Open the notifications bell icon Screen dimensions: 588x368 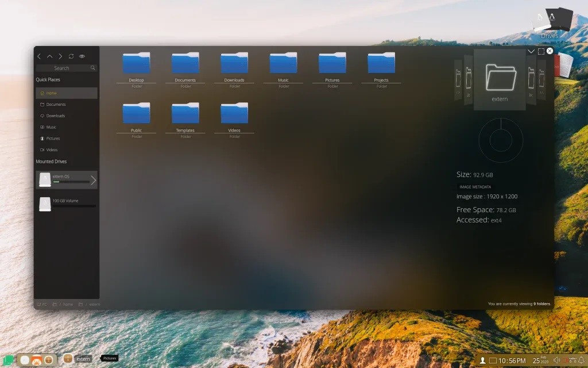[581, 361]
